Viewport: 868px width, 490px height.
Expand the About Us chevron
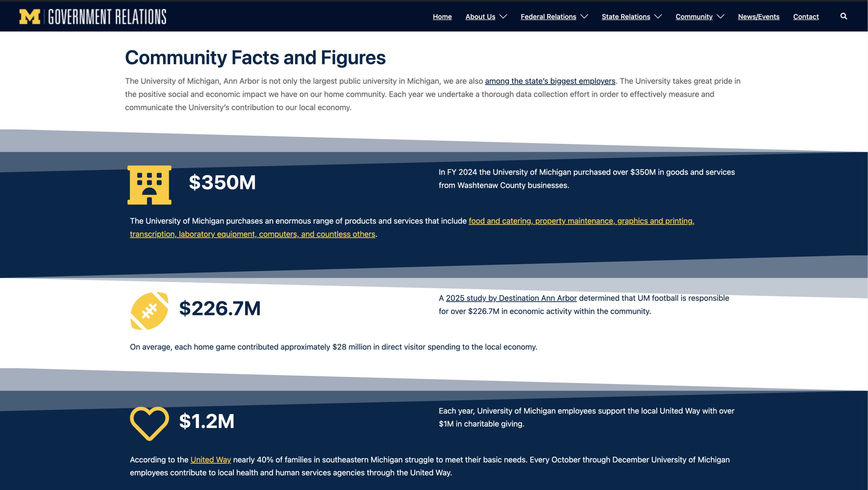504,17
